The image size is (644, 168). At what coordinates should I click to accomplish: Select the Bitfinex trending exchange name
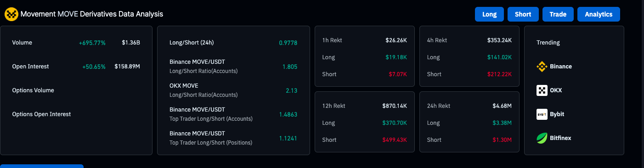click(560, 138)
